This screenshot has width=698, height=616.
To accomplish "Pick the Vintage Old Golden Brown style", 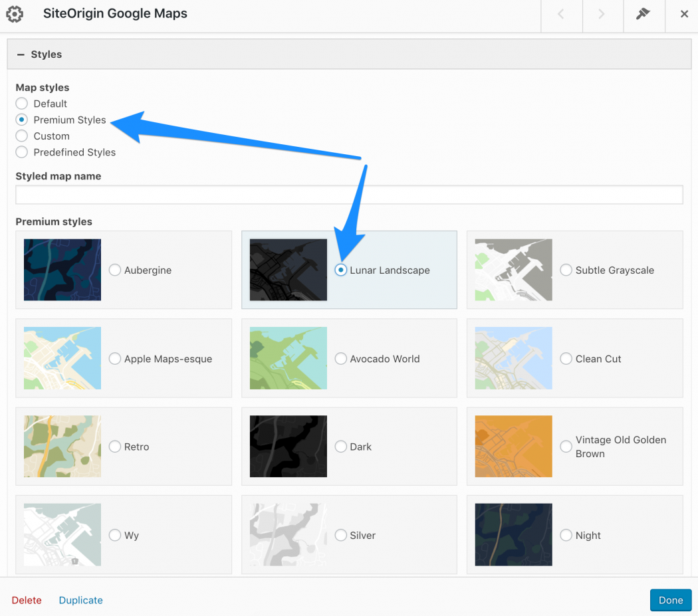I will pos(566,446).
